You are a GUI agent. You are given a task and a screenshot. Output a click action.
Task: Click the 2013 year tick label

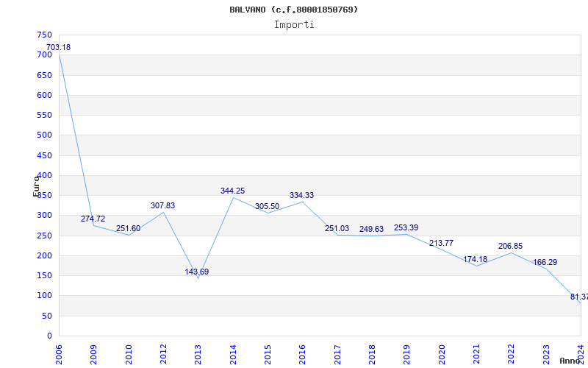tap(198, 355)
